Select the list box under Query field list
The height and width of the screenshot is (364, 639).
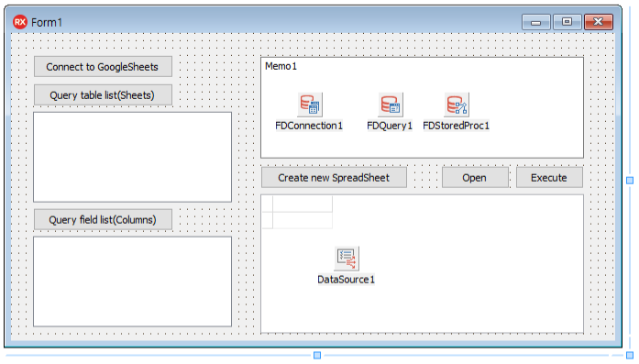[x=132, y=281]
